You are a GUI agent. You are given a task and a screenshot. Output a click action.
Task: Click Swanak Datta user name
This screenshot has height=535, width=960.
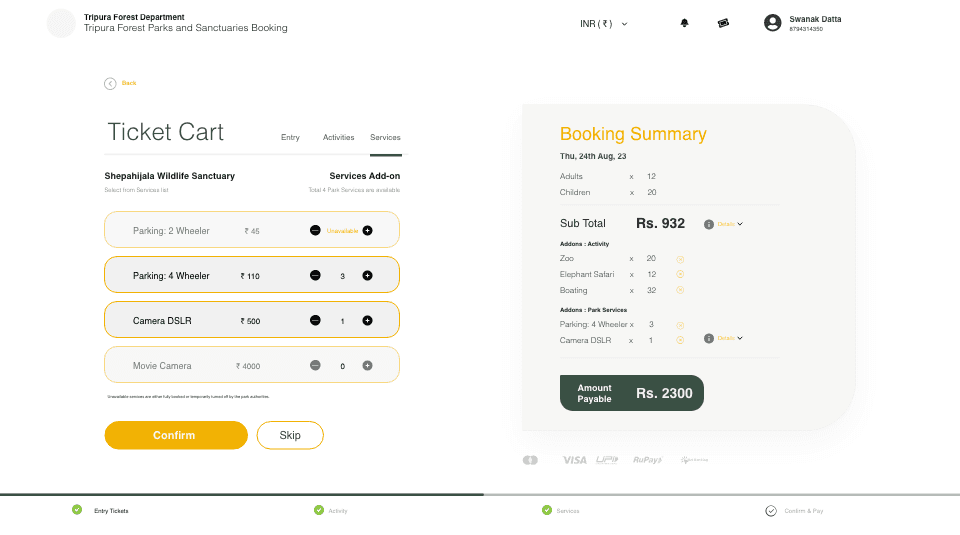[815, 19]
